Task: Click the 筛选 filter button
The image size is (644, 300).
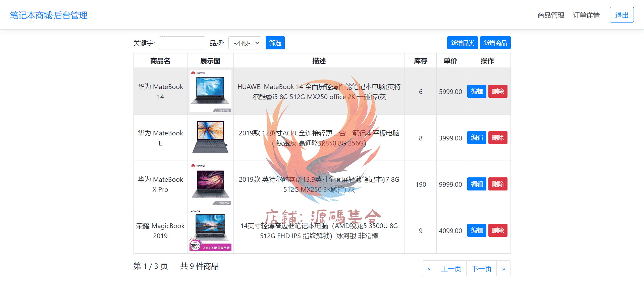Action: (x=275, y=43)
